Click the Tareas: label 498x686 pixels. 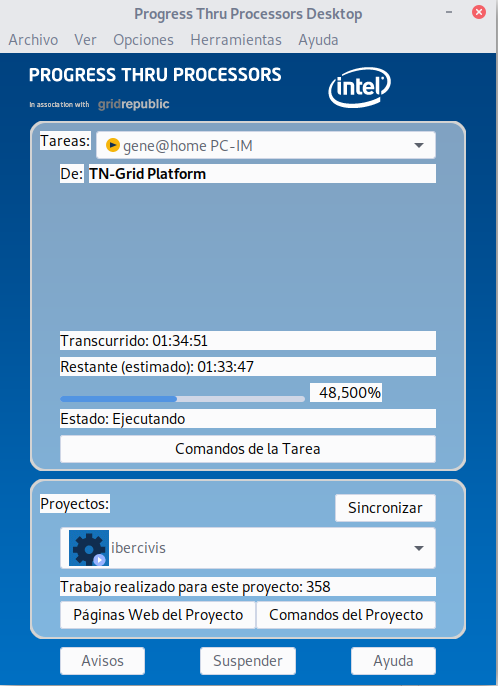click(x=65, y=141)
